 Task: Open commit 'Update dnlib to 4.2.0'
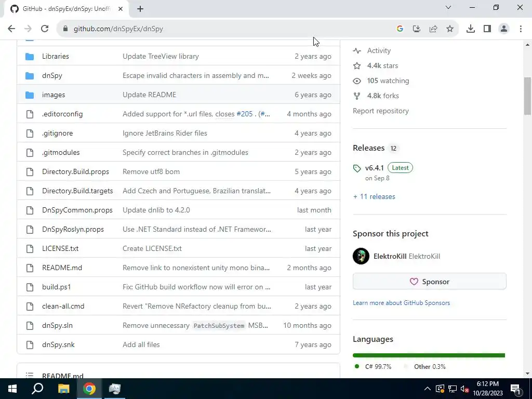[x=156, y=210]
